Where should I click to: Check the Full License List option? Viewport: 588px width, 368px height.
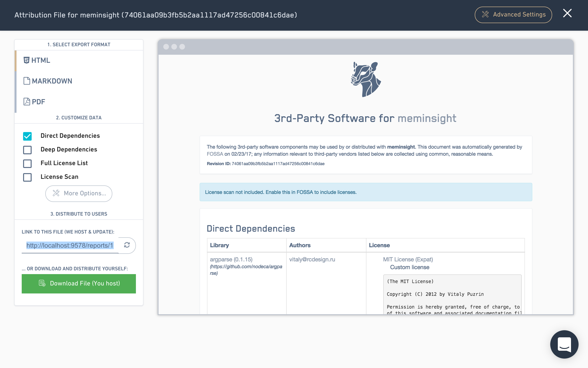coord(28,163)
